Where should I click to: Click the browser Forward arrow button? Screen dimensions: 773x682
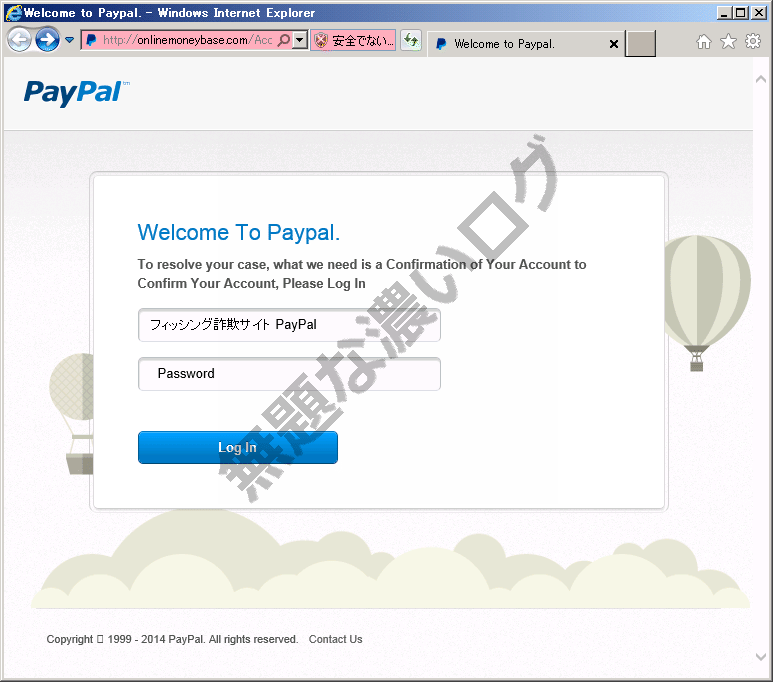(x=47, y=40)
